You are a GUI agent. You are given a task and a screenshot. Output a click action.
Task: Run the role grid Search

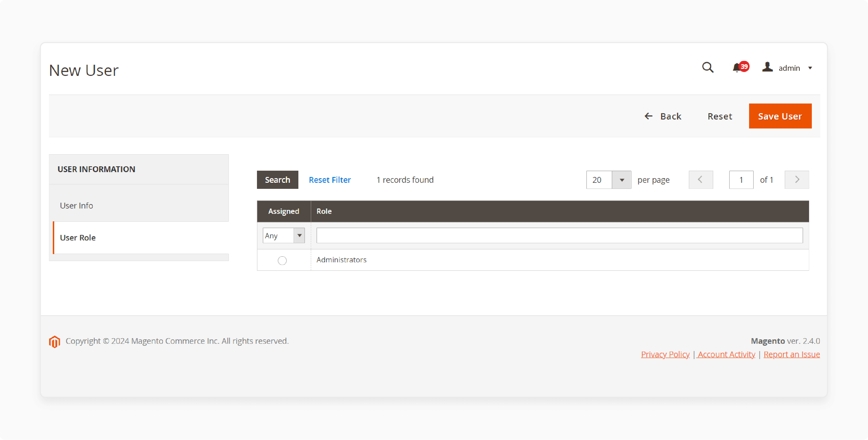[277, 180]
